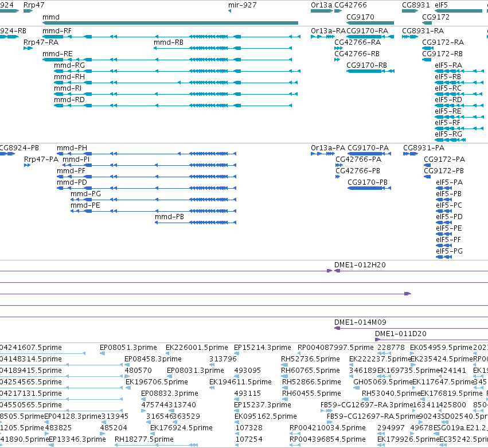This screenshot has width=488, height=448.
Task: Select EST label EP08051.3prime
Action: (128, 348)
